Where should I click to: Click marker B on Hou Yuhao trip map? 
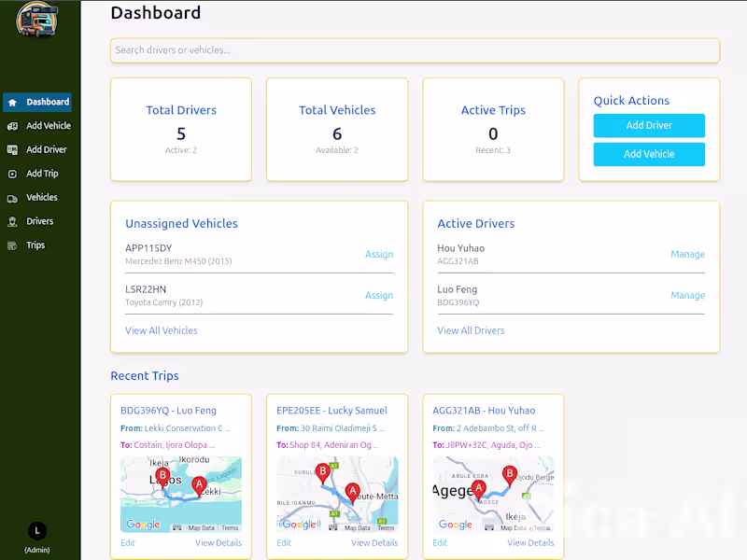coord(510,475)
